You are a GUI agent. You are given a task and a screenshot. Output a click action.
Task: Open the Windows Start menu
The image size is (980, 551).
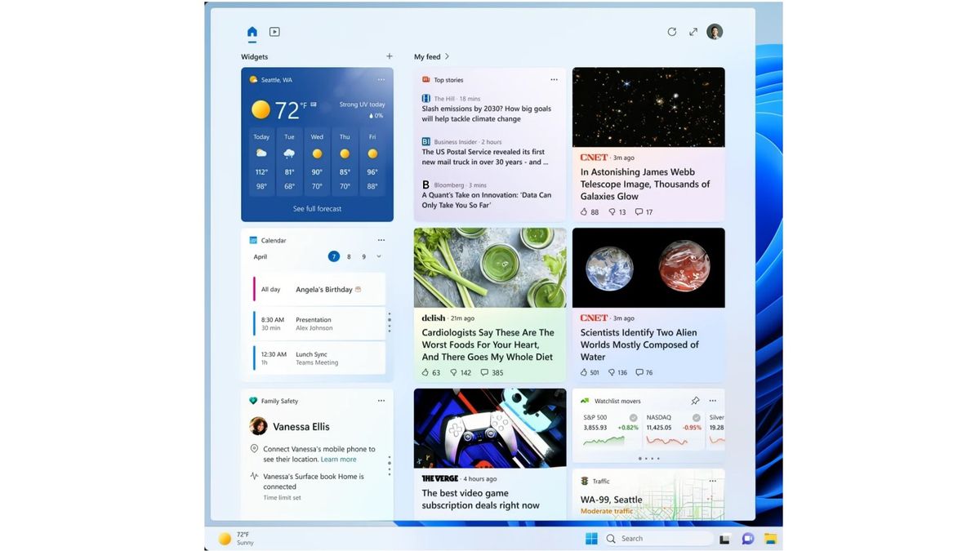[x=590, y=539]
